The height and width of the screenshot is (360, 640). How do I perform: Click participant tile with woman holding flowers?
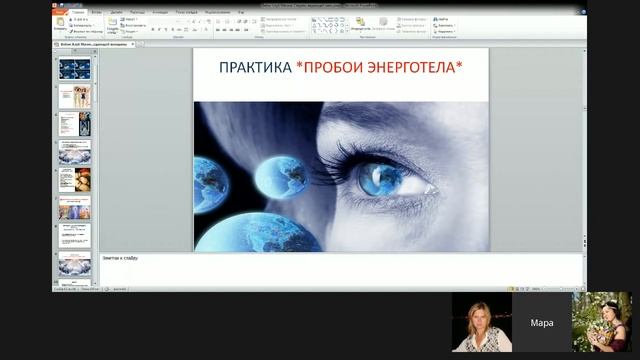click(602, 322)
